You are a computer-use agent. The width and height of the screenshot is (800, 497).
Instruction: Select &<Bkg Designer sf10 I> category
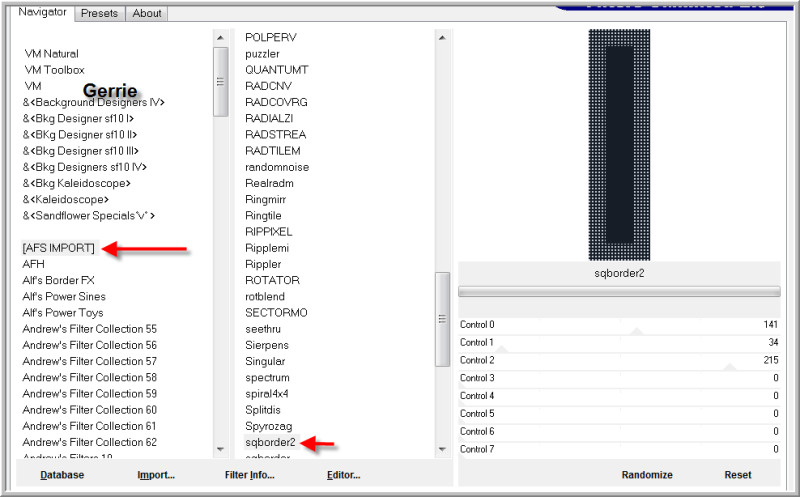[78, 119]
